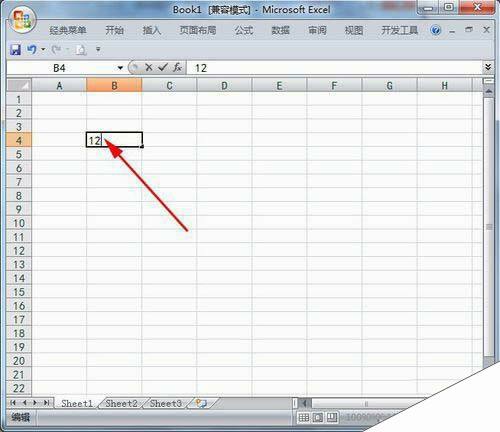Expand the formula bar
This screenshot has width=500, height=432.
point(488,67)
